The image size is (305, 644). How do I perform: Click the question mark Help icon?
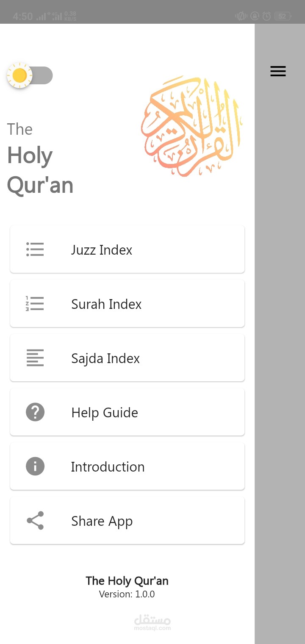(35, 412)
